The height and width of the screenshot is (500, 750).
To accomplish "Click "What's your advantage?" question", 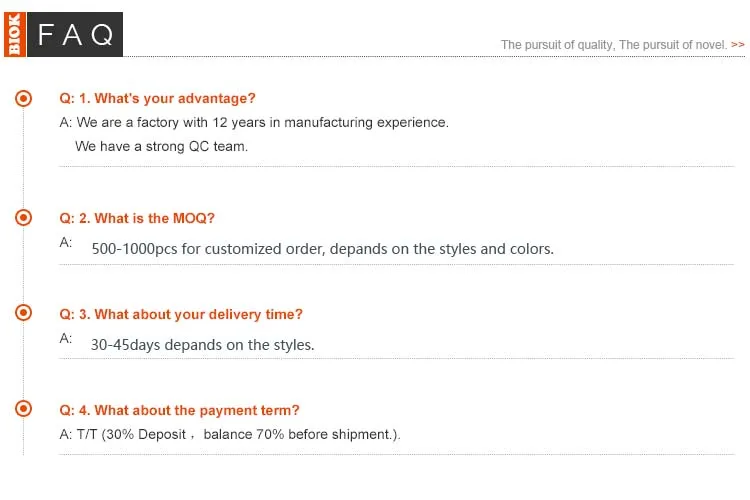I will click(158, 98).
